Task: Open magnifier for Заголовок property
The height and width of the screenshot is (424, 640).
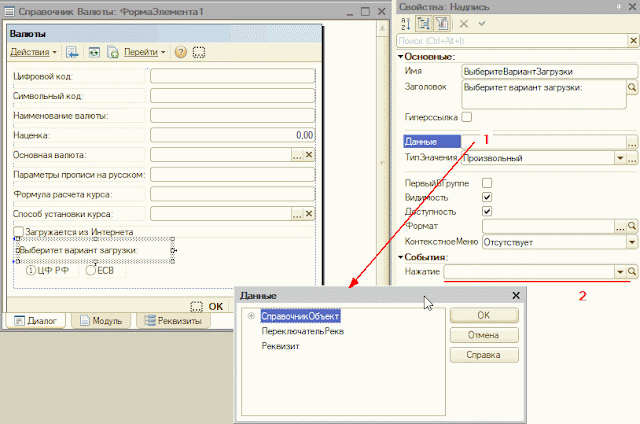Action: click(x=632, y=87)
